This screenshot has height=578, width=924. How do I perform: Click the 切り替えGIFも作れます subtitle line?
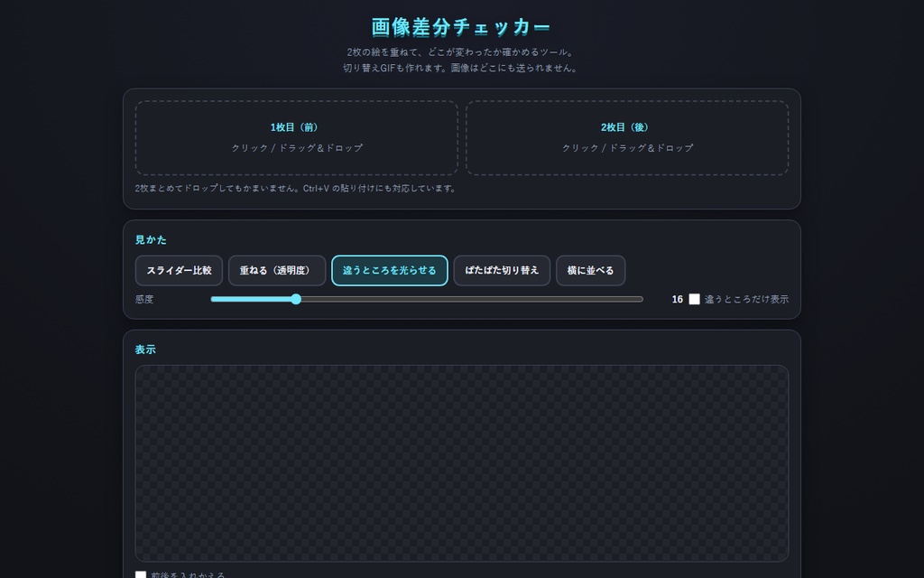[461, 68]
